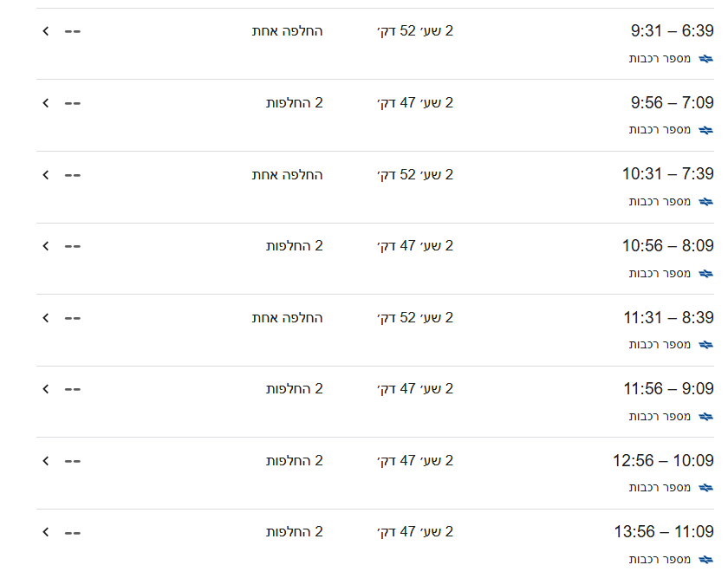Screen dimensions: 728x578
Task: Click 'החלפה אחת' on the 7:39 trip
Action: click(x=288, y=174)
